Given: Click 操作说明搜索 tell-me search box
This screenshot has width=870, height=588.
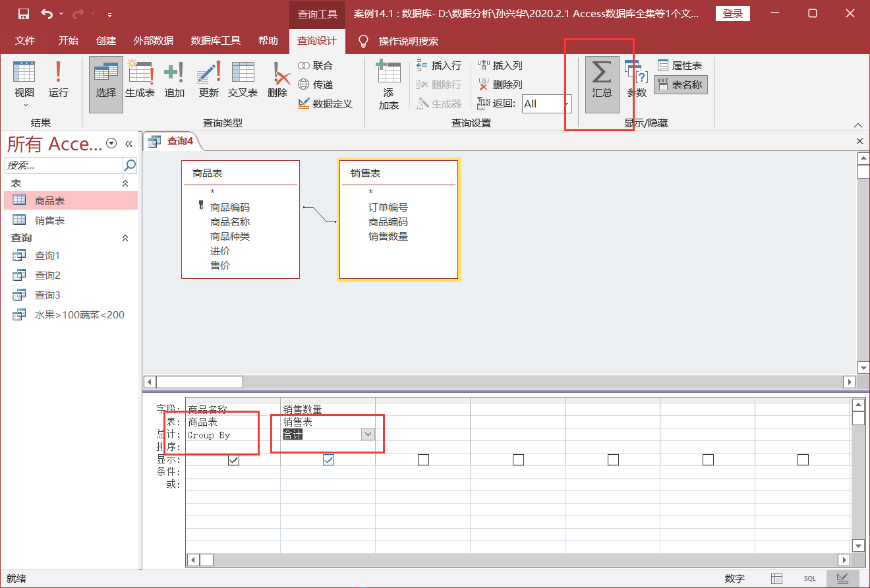Looking at the screenshot, I should point(408,41).
